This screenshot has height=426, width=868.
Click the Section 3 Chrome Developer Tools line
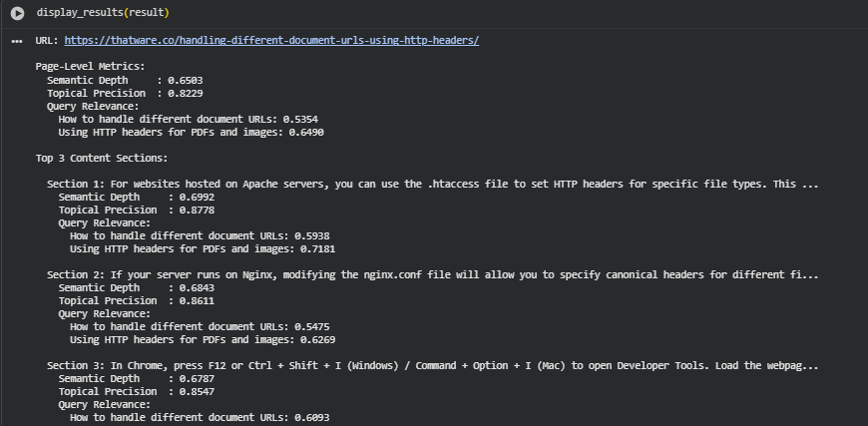[x=433, y=365]
